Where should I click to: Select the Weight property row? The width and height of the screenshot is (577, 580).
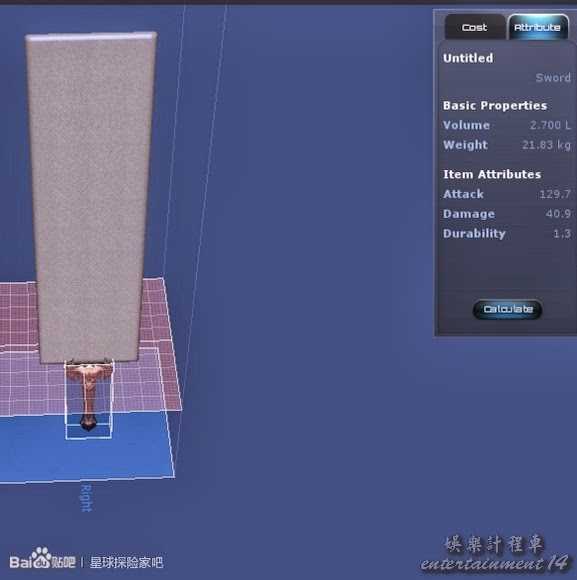[x=507, y=145]
